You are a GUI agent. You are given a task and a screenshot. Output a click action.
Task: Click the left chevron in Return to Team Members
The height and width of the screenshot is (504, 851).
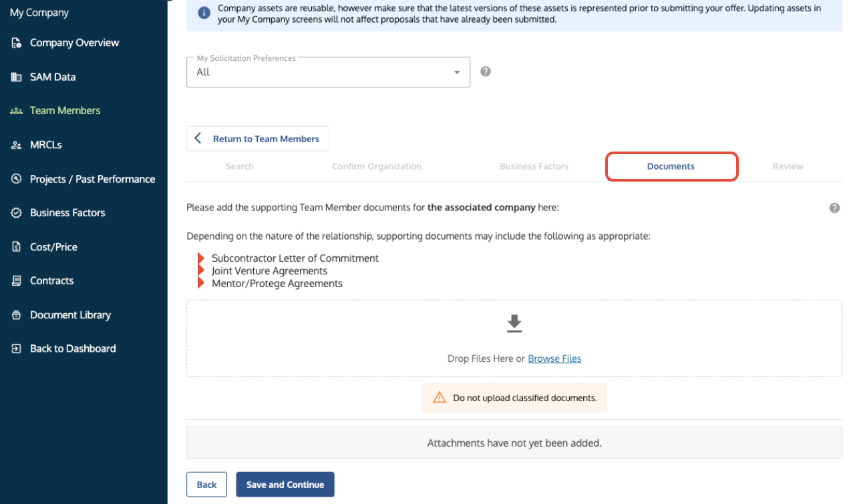(x=198, y=138)
